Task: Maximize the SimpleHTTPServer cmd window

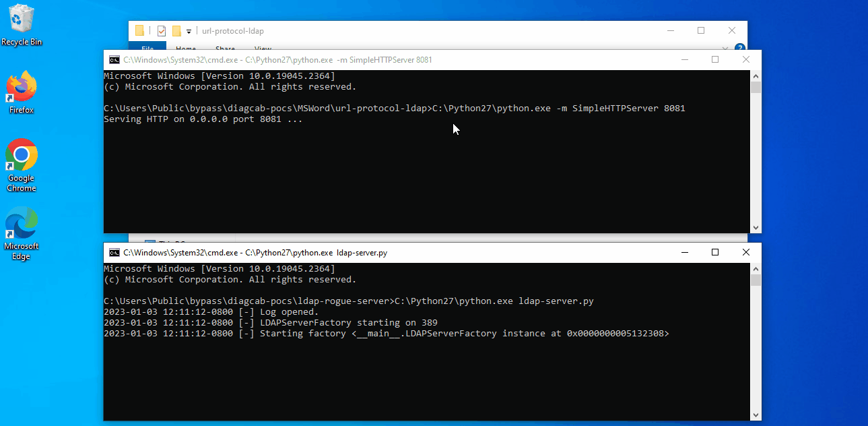Action: (x=715, y=59)
